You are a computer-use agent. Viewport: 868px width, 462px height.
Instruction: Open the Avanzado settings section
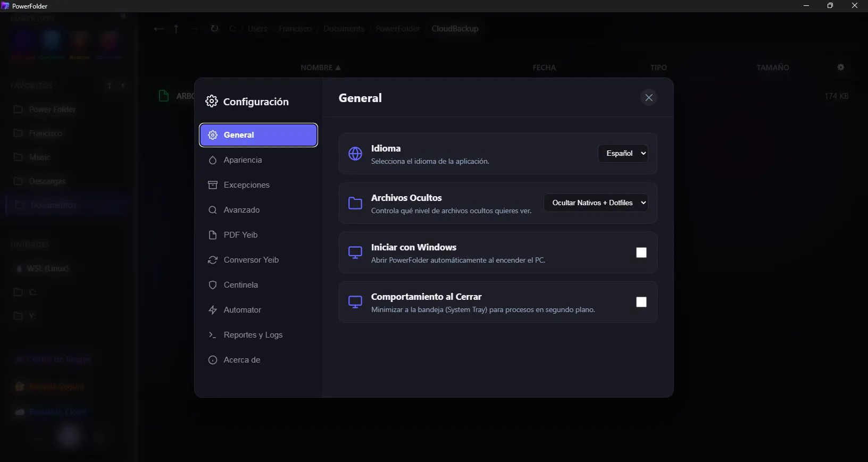[x=258, y=210]
